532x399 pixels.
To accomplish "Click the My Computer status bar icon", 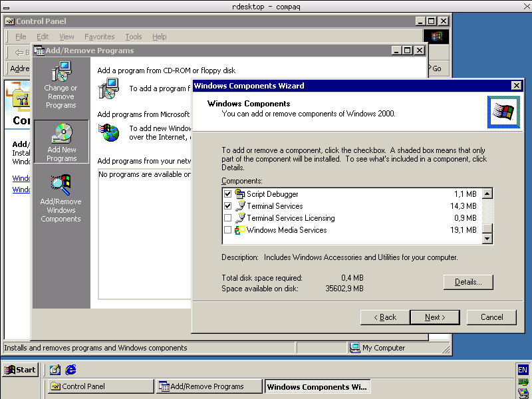I will (354, 348).
